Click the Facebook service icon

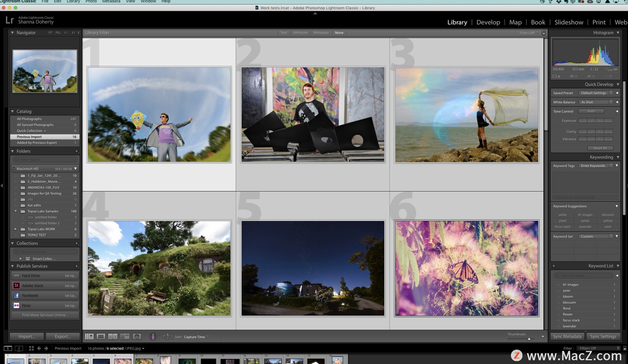coord(16,295)
